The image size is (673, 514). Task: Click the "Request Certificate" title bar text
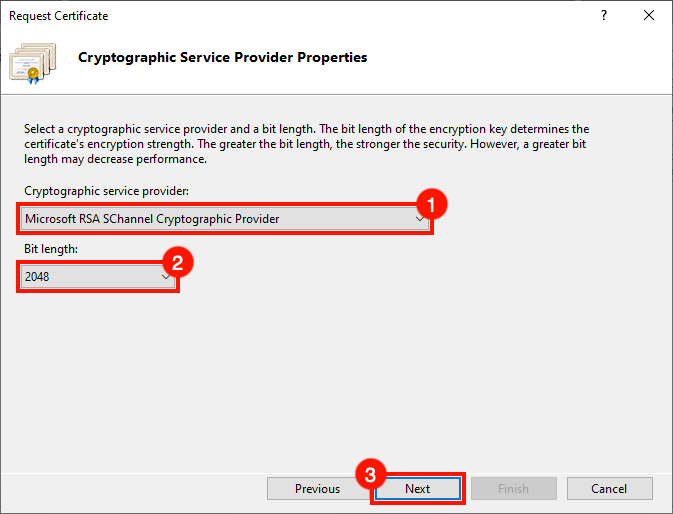click(58, 16)
